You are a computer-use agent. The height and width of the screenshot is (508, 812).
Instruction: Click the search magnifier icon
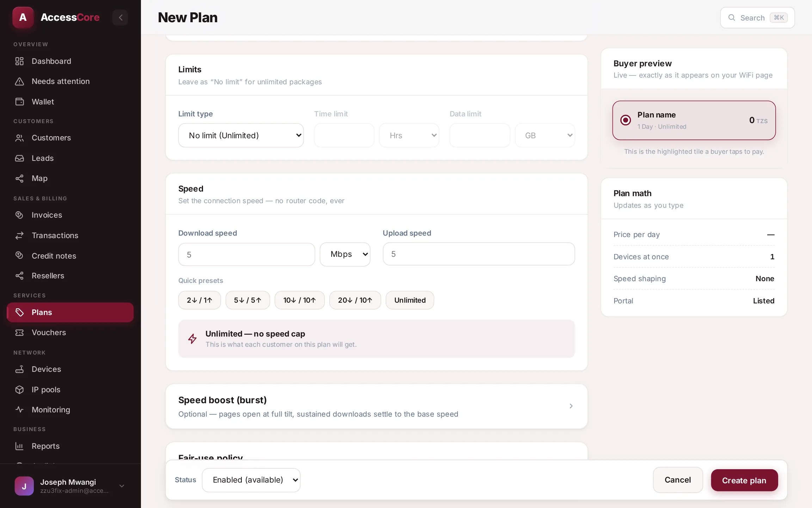[732, 18]
